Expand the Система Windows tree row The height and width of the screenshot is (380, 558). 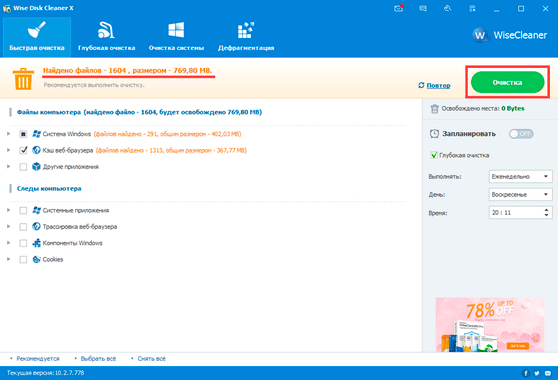(x=8, y=134)
